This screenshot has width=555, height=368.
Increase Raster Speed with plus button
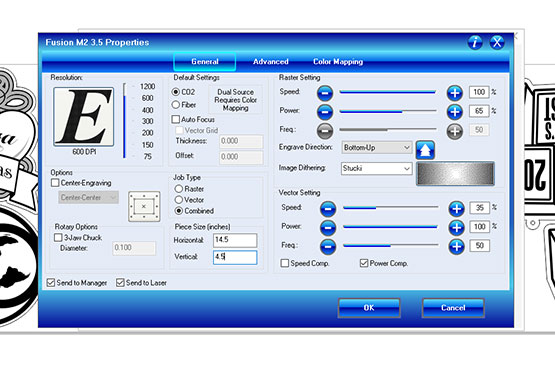click(454, 93)
